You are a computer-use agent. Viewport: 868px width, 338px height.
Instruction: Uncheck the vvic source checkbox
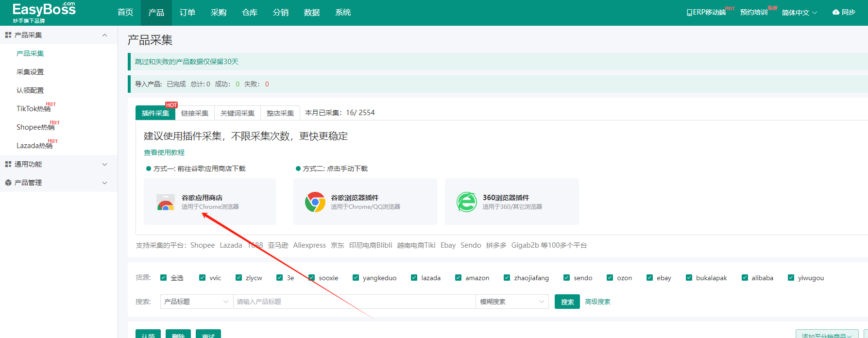click(203, 278)
